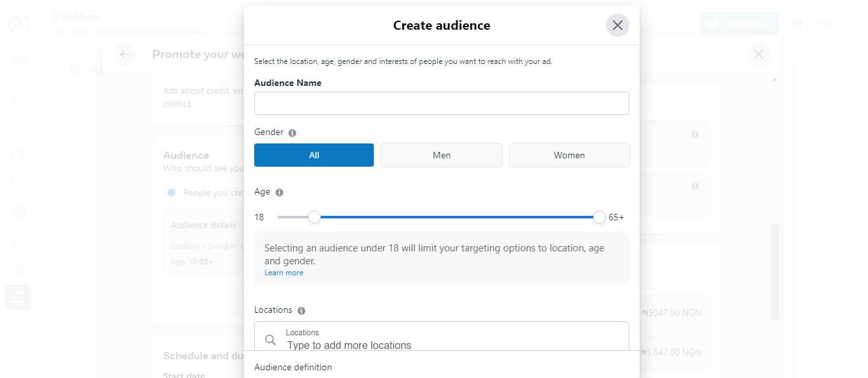868x378 pixels.
Task: Click the Meta logo icon
Action: pos(18,23)
